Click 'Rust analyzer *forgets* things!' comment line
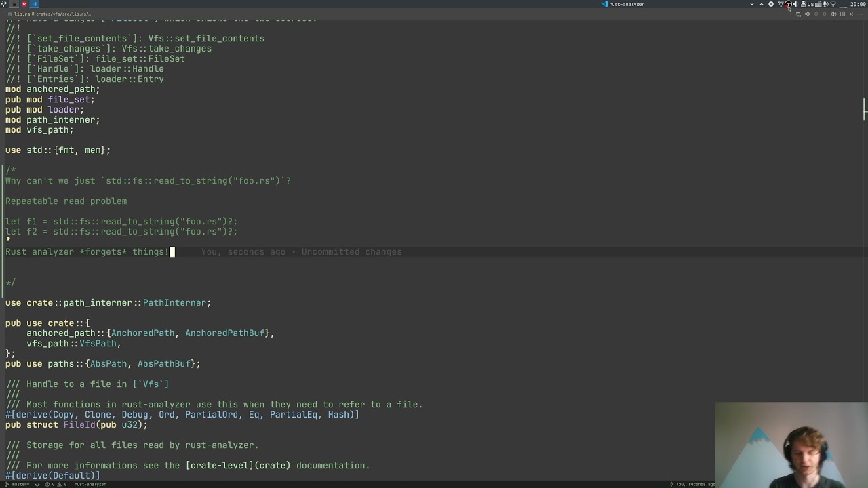The width and height of the screenshot is (868, 488). (87, 252)
